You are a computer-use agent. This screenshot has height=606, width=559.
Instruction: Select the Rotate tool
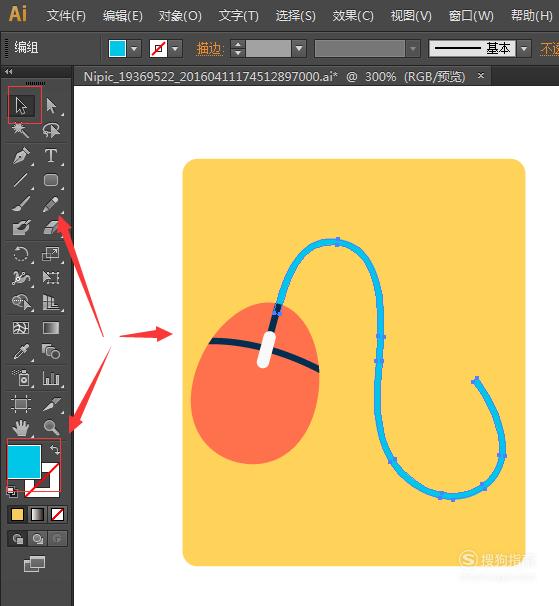pyautogui.click(x=20, y=255)
